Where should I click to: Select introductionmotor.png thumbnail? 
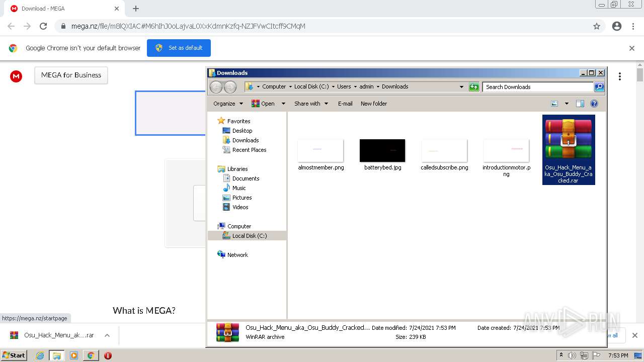506,150
